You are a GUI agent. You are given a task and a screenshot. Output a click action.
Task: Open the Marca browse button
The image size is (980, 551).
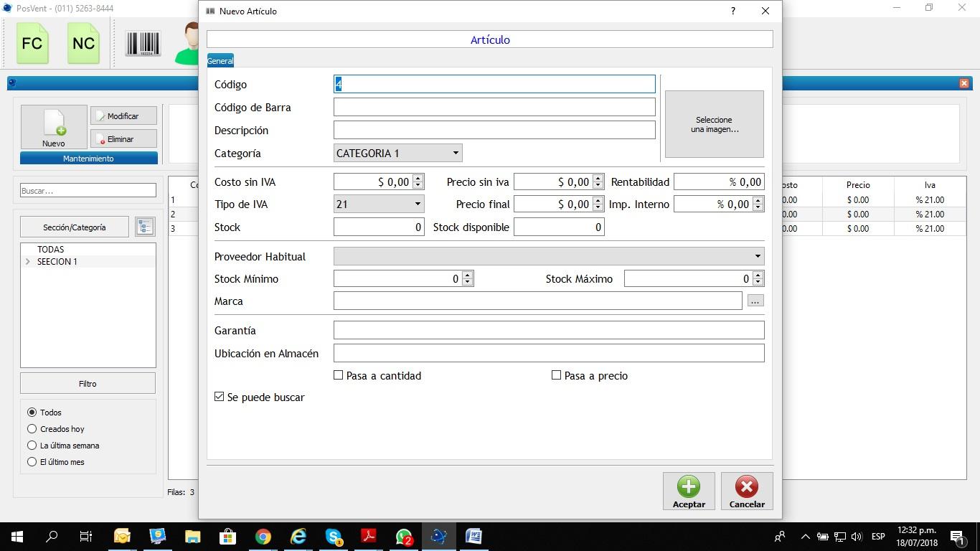click(x=754, y=301)
